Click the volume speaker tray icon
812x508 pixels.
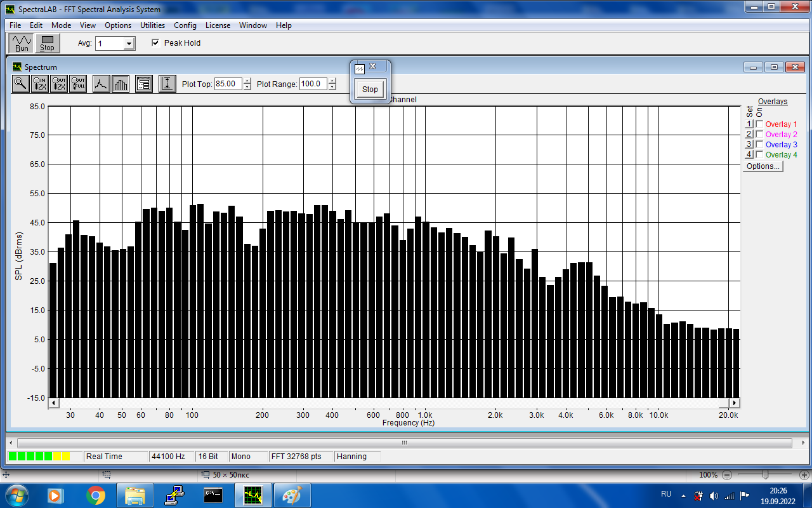tap(714, 495)
